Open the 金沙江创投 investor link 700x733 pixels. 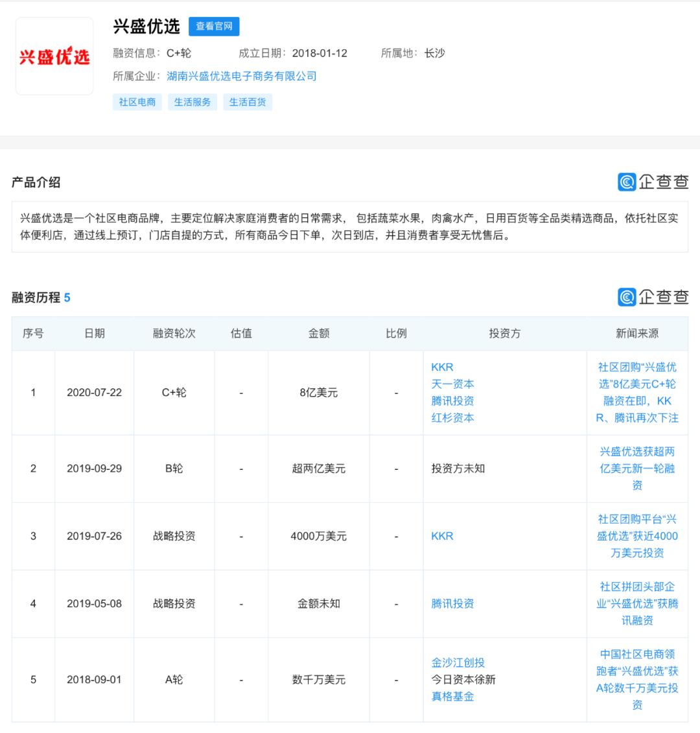454,663
